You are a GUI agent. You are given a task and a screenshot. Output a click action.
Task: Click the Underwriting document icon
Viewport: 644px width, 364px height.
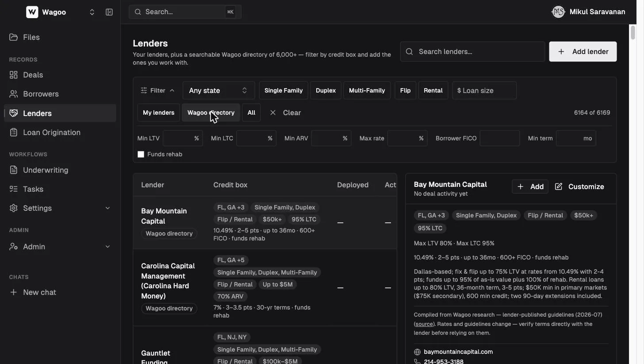[x=14, y=170]
